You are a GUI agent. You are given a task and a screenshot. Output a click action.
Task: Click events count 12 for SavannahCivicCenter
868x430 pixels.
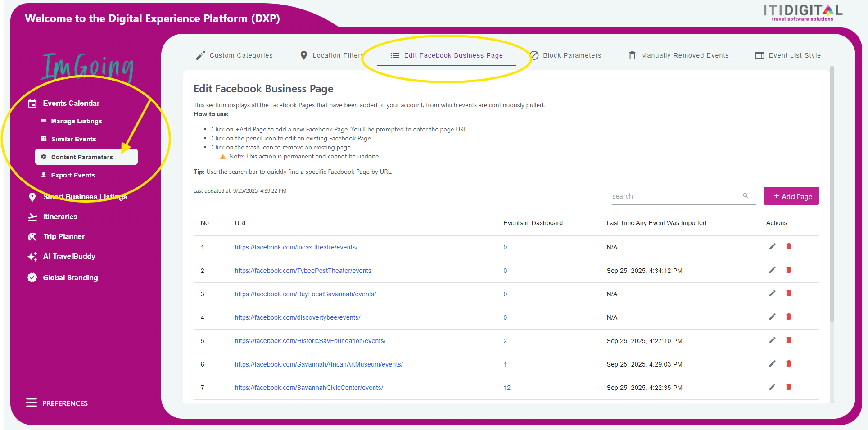[507, 388]
